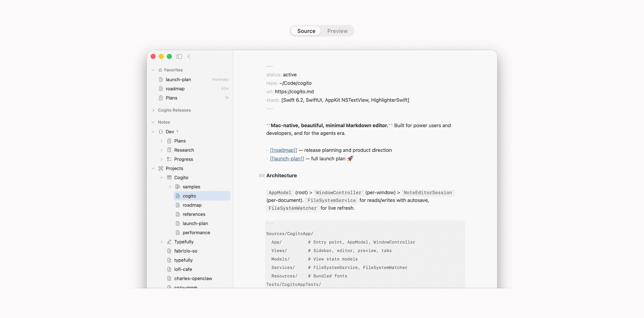Viewport: 644px width, 318px height.
Task: Click the Progress checklist icon
Action: [169, 159]
